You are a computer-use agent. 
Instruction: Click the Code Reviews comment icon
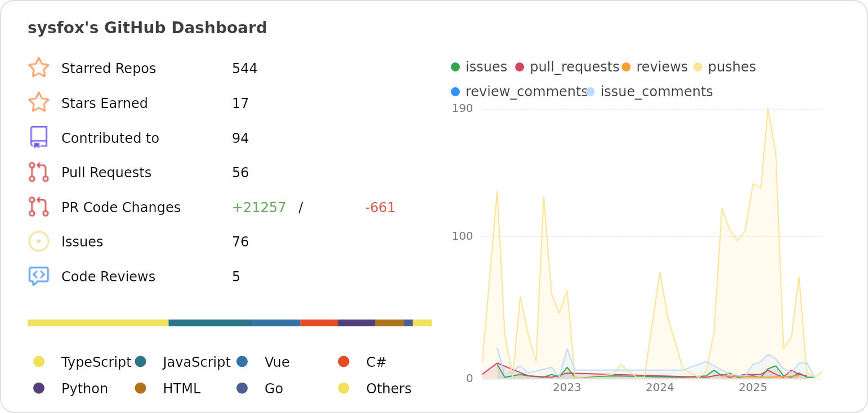(38, 276)
